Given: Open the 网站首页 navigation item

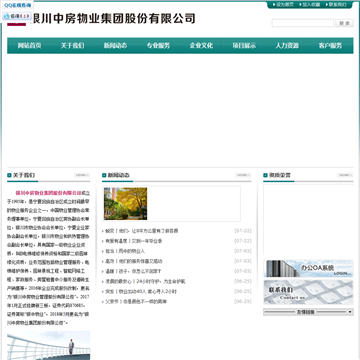Looking at the screenshot, I should point(29,46).
